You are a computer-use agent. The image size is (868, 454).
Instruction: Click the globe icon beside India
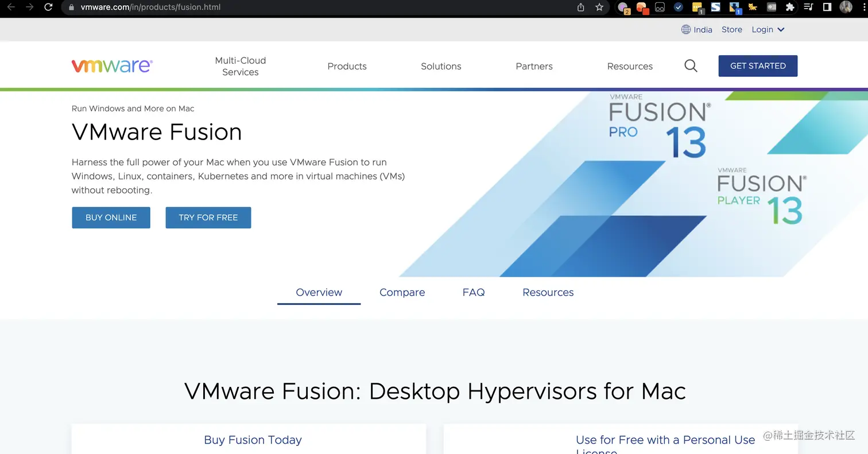point(686,29)
